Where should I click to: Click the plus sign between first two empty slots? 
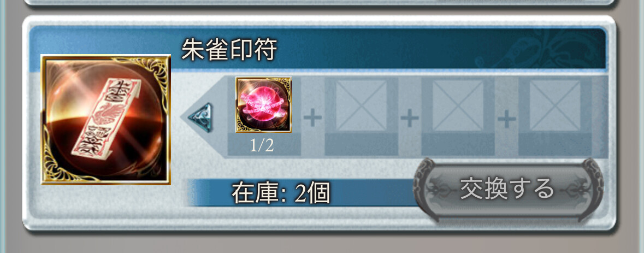point(410,119)
